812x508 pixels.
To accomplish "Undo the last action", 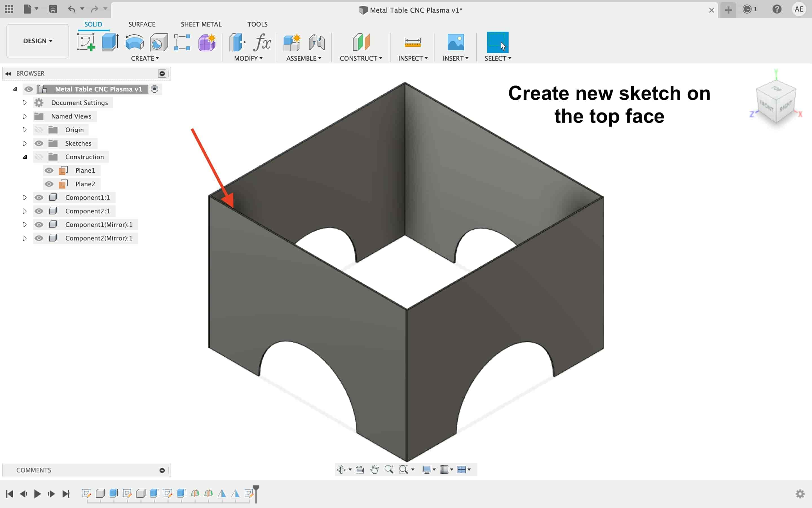I will click(71, 9).
